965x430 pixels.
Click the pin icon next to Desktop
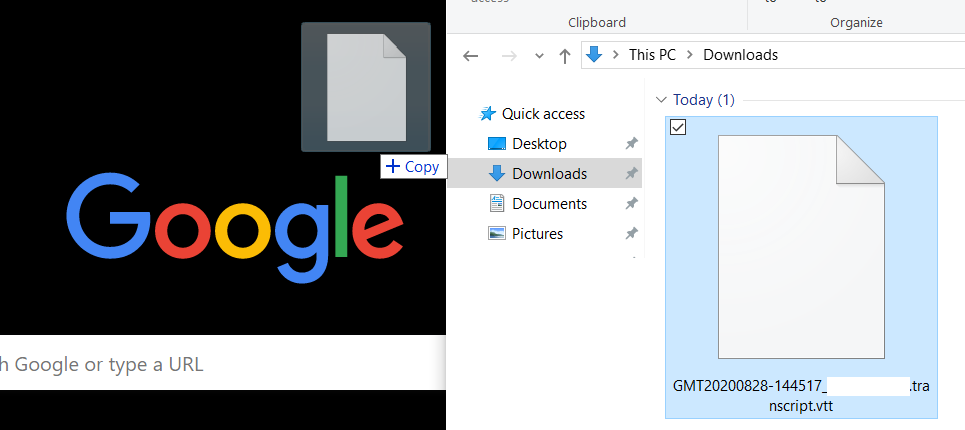(631, 144)
